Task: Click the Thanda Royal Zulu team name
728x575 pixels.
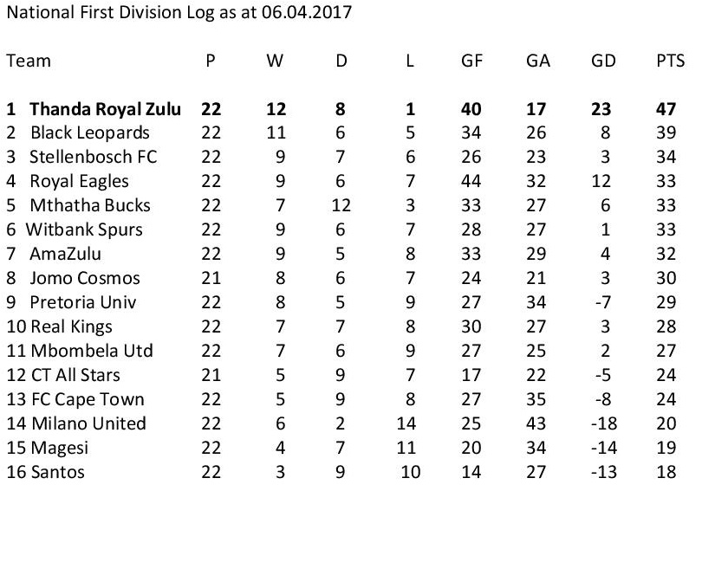Action: pos(105,109)
